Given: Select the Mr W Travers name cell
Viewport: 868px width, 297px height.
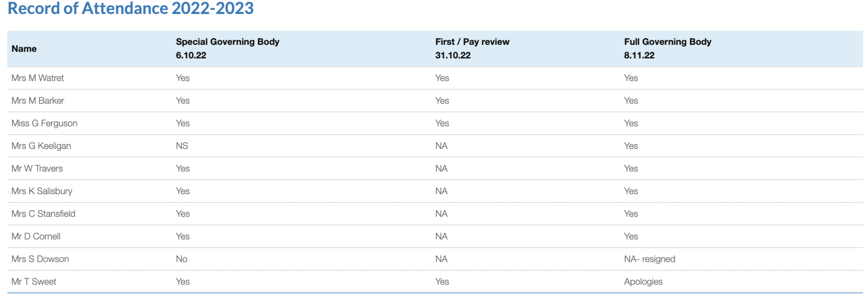Looking at the screenshot, I should coord(37,168).
